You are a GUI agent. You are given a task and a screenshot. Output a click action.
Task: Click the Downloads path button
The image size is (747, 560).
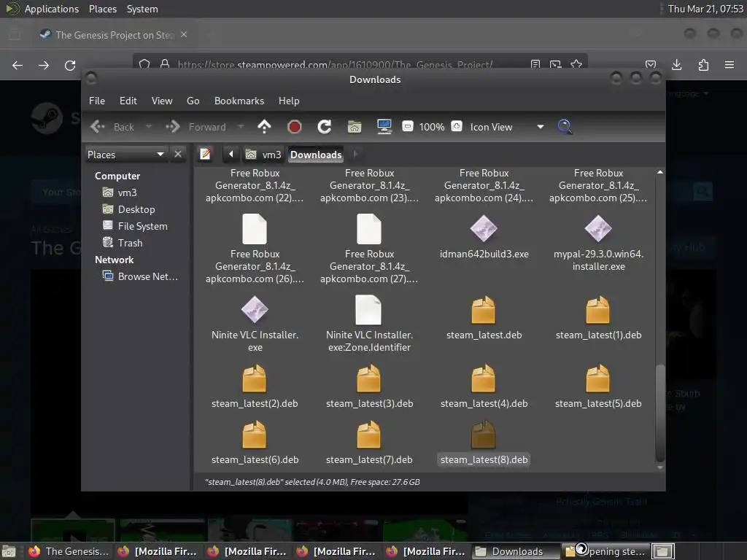click(316, 155)
